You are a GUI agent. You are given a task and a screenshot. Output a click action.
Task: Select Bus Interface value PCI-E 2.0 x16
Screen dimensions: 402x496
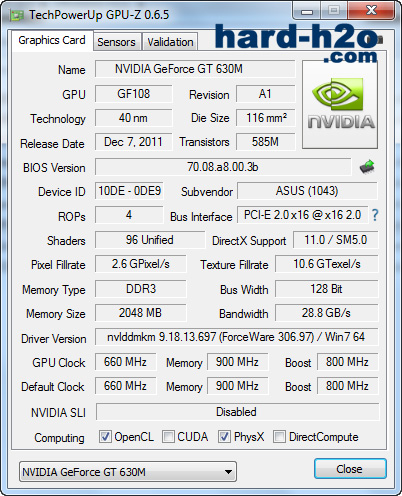303,215
